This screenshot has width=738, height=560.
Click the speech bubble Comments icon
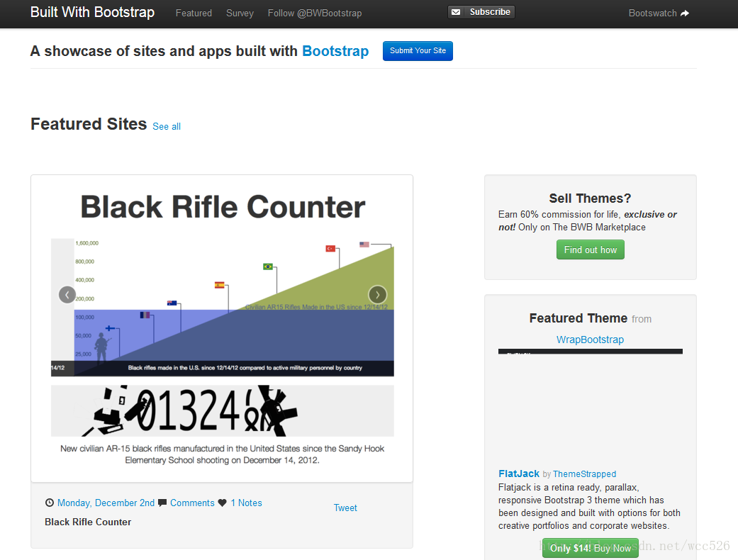click(x=162, y=503)
